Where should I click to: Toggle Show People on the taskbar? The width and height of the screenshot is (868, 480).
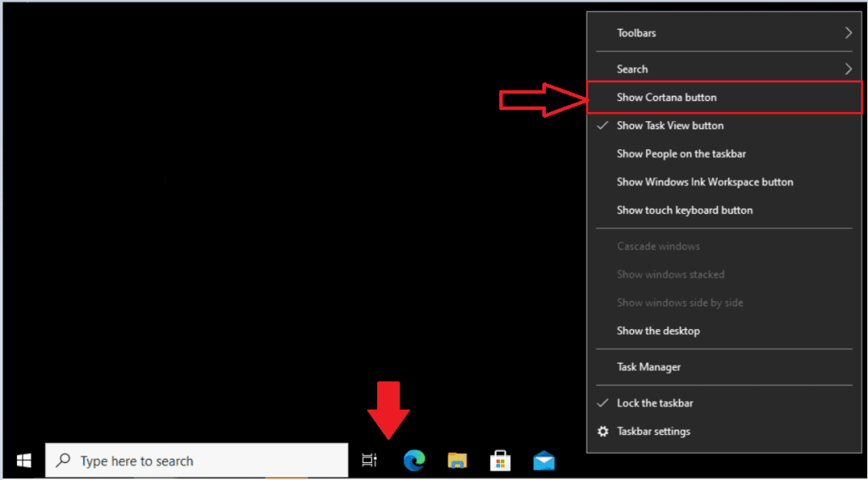[681, 154]
